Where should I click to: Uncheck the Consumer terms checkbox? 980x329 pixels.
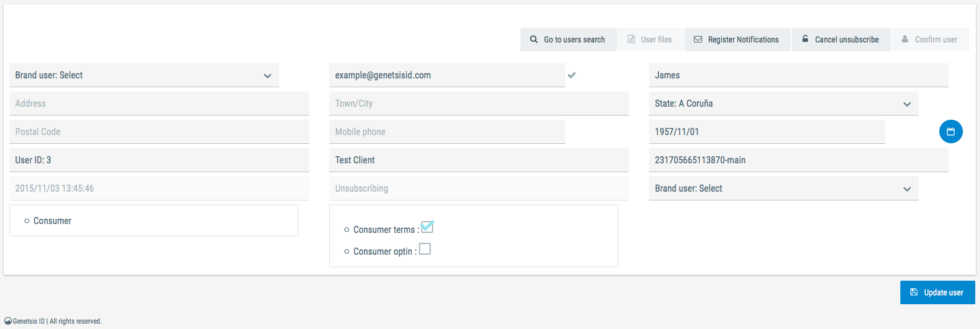pos(427,227)
